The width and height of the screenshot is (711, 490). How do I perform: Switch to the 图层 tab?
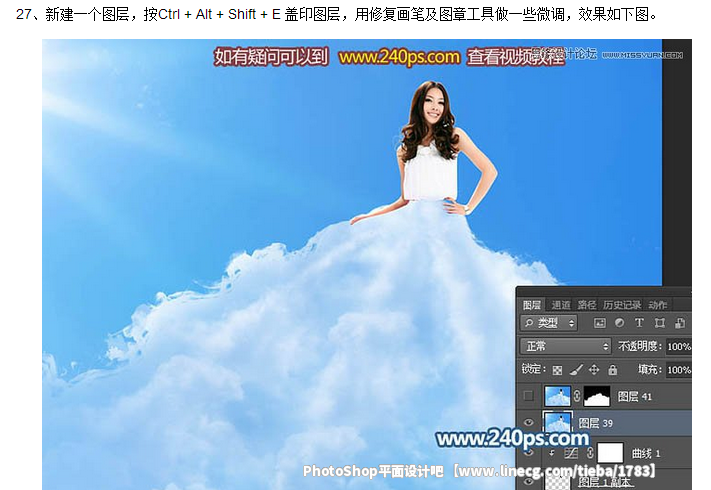click(531, 305)
